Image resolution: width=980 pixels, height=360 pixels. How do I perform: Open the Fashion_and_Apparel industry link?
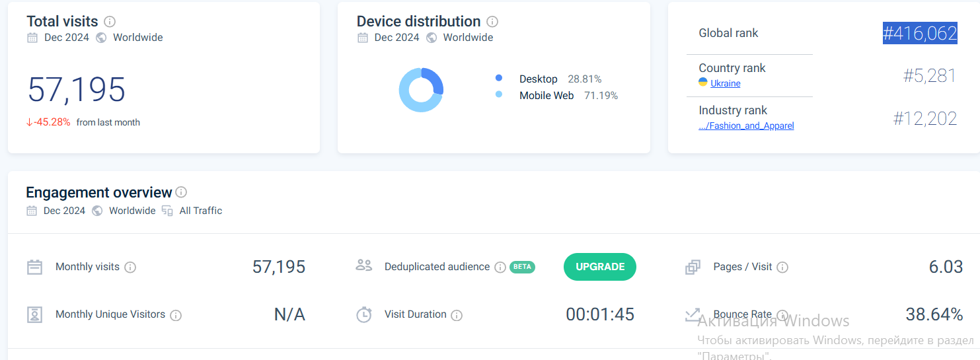point(746,126)
